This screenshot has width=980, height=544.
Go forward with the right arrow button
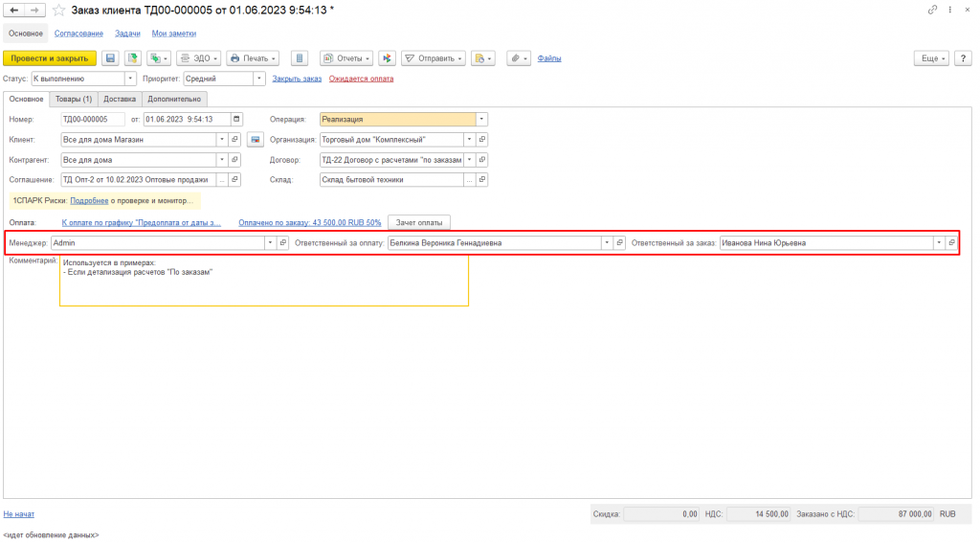pyautogui.click(x=34, y=10)
